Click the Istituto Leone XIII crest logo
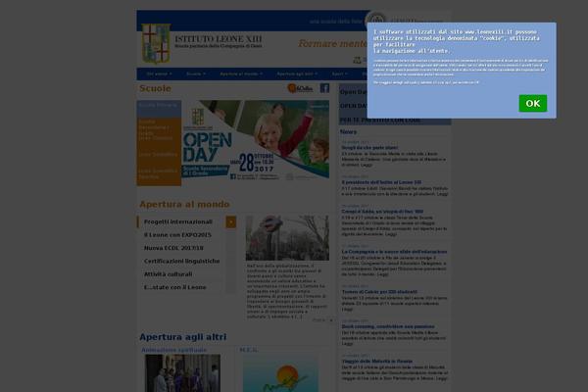Screen dimensions: 588x392 coord(156,43)
